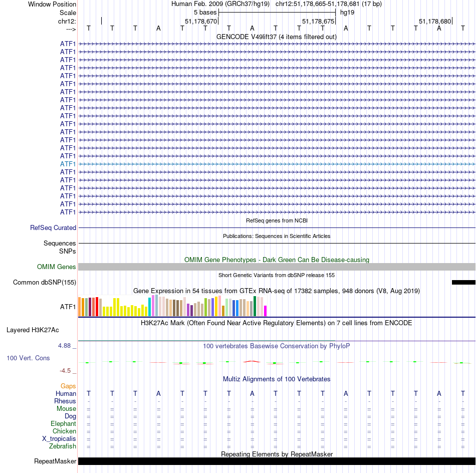The height and width of the screenshot is (473, 476).
Task: Click the RepeatMasker track label
Action: point(55,461)
